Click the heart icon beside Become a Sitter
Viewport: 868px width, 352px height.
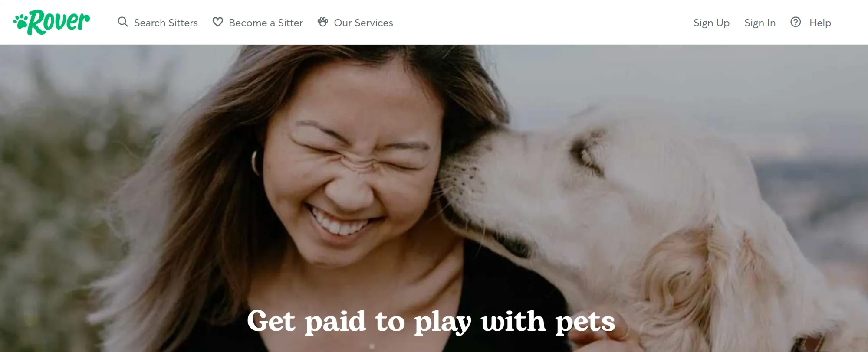[x=217, y=22]
